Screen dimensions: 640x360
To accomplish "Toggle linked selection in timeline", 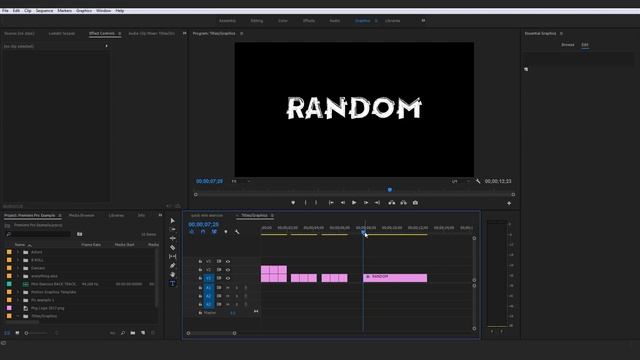I will click(214, 232).
